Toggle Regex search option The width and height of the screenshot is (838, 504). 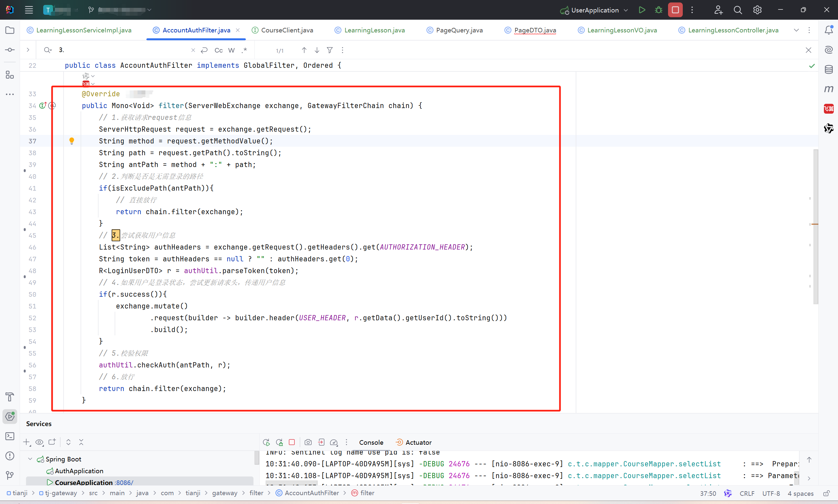tap(245, 50)
